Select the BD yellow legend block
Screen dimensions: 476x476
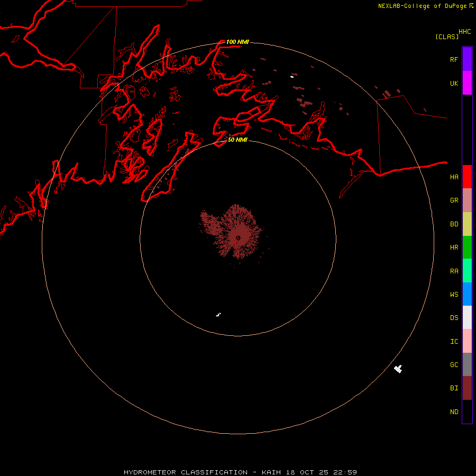pos(467,224)
